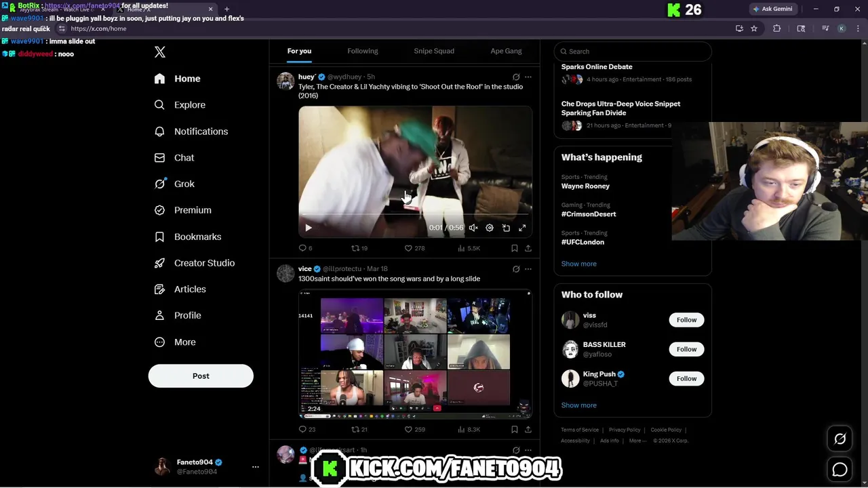Open Grok explain icon on huey's post
Image resolution: width=868 pixels, height=488 pixels.
516,77
